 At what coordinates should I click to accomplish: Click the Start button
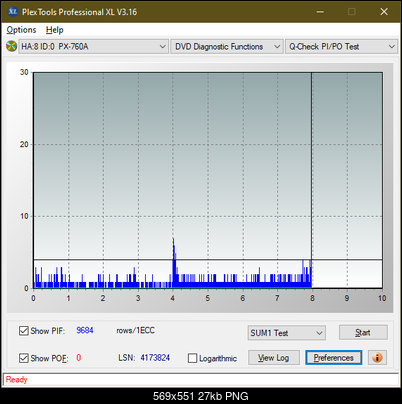363,332
